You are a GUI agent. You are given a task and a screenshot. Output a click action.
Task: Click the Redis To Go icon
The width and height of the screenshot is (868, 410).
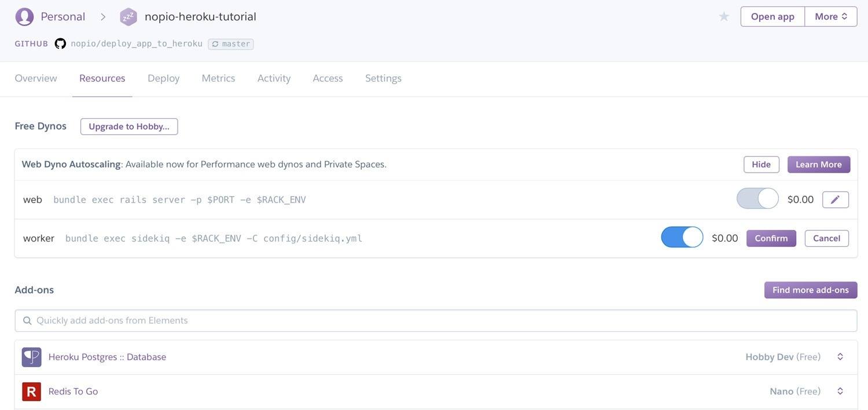click(x=31, y=391)
